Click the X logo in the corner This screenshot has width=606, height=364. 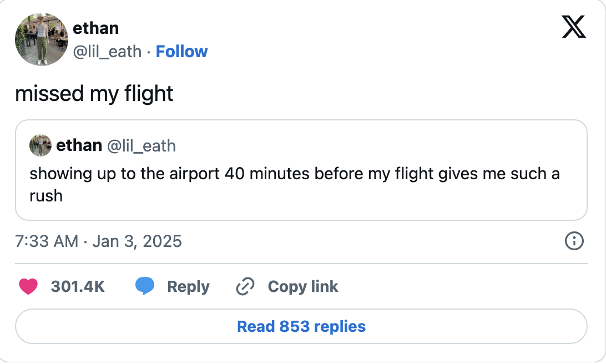point(573,26)
